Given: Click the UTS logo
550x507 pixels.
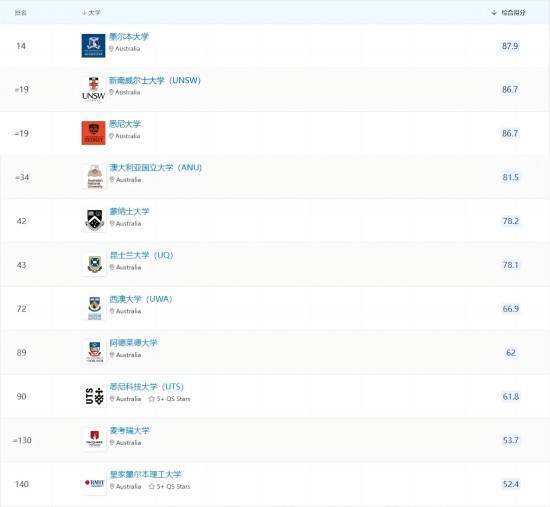Looking at the screenshot, I should 95,396.
